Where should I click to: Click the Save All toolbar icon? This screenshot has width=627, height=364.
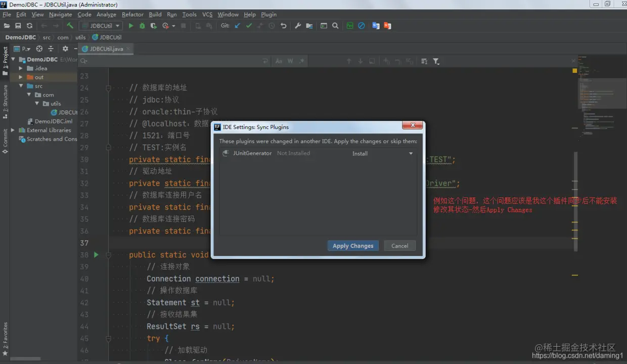point(18,26)
